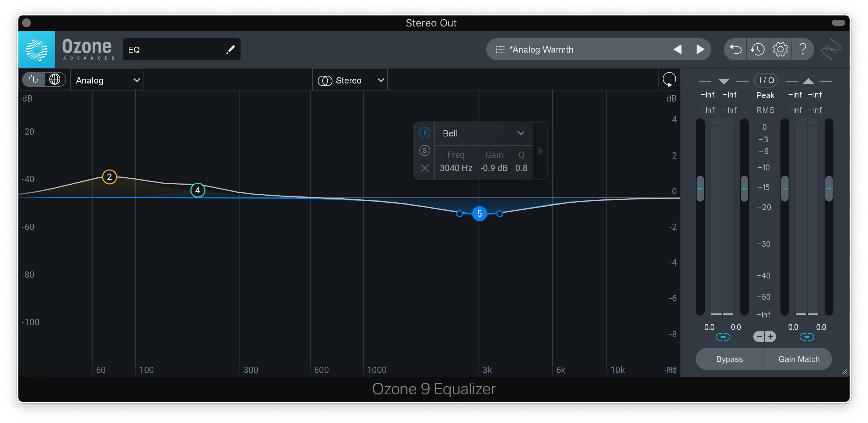Open the Stereo channel mode dropdown
This screenshot has width=868, height=423.
pos(350,80)
